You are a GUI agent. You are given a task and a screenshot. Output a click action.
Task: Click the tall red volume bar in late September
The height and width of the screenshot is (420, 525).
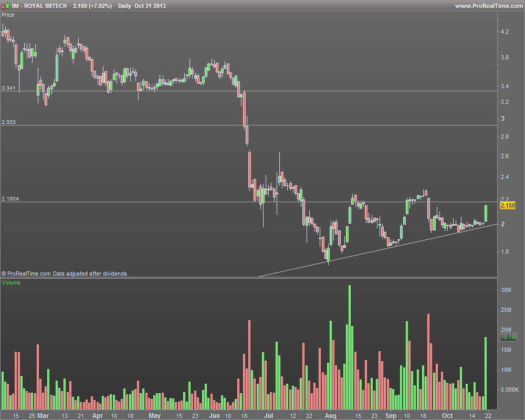pyautogui.click(x=428, y=362)
